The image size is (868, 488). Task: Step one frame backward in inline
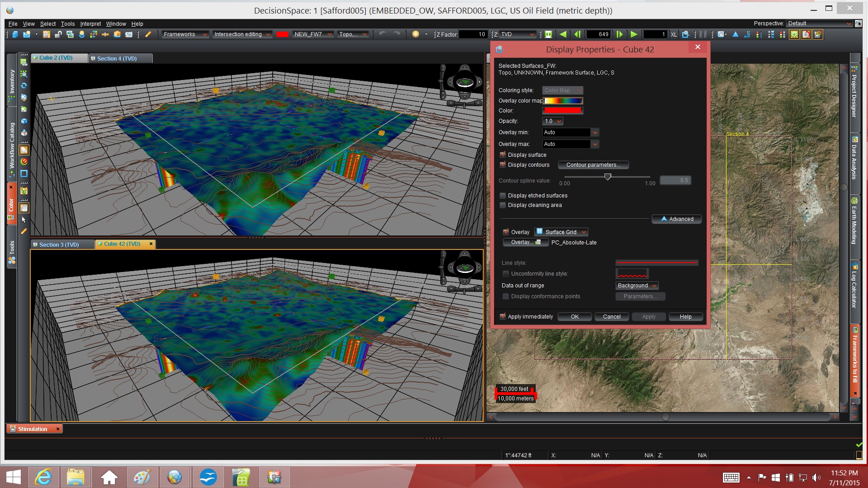tap(577, 34)
